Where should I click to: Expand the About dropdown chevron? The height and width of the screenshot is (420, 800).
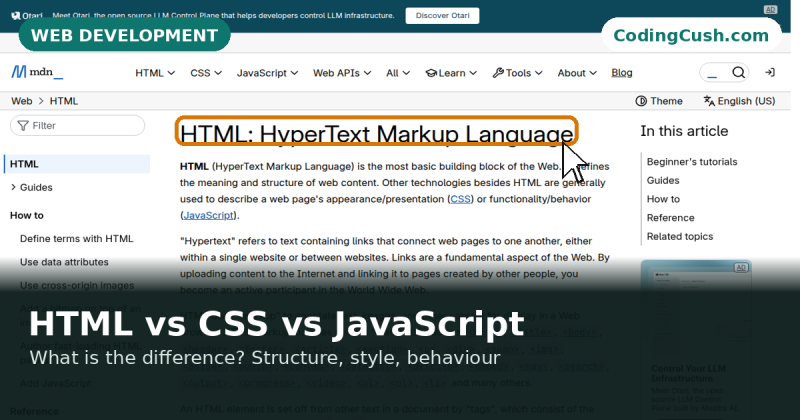pos(593,73)
